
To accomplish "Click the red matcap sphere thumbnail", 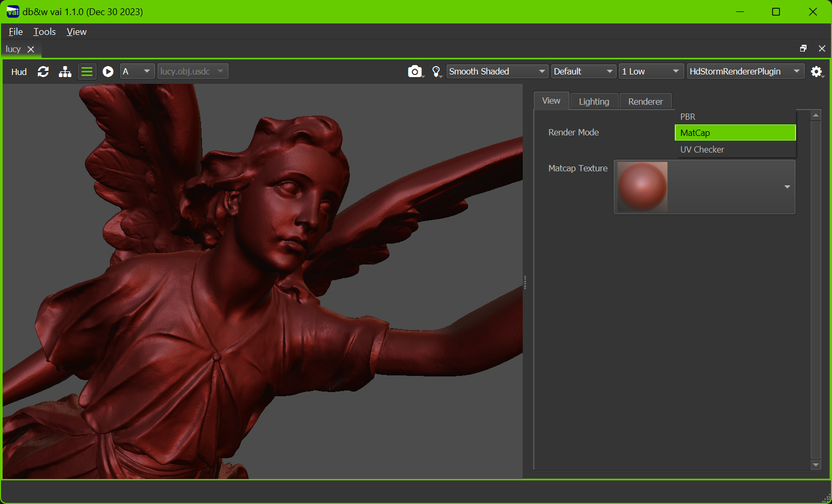I will 642,187.
